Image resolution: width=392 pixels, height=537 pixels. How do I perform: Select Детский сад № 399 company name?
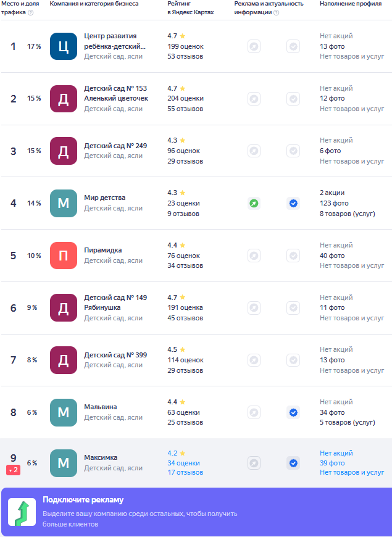(115, 355)
